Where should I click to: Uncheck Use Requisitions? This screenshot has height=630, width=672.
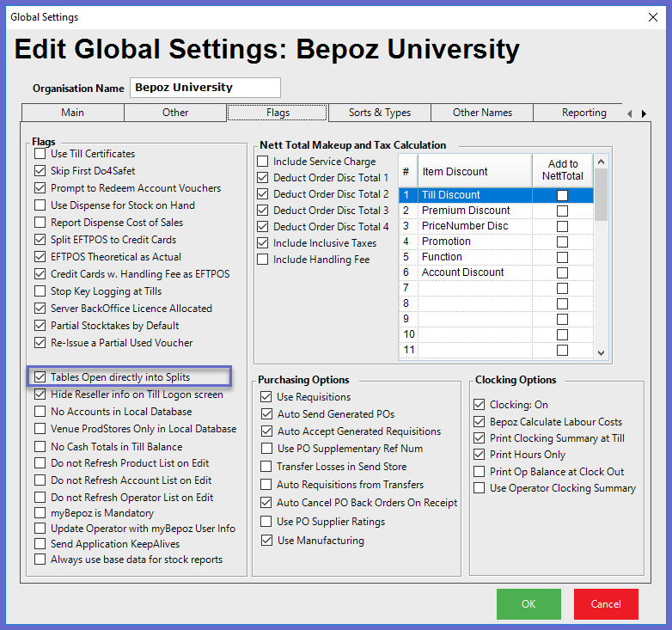tap(266, 396)
